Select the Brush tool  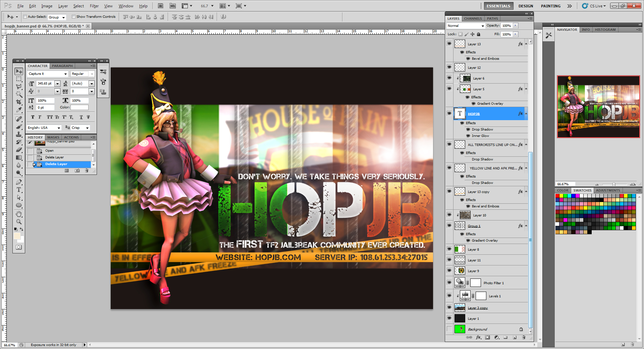click(19, 127)
